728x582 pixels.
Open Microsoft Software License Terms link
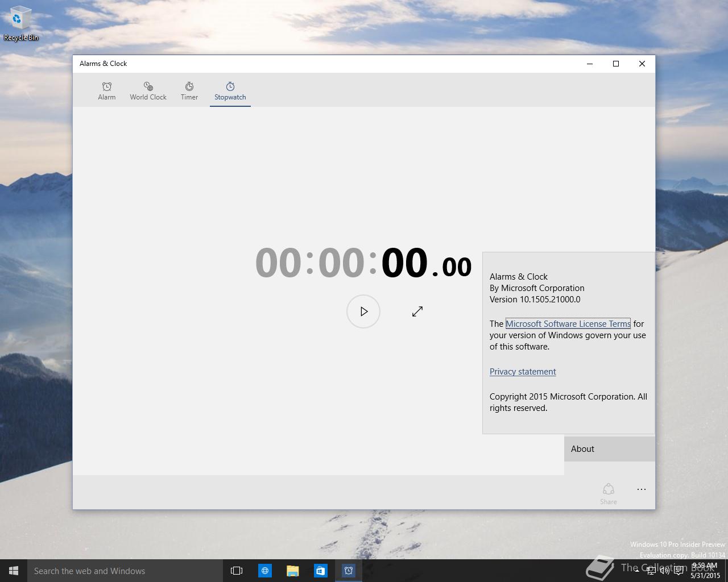pos(568,324)
